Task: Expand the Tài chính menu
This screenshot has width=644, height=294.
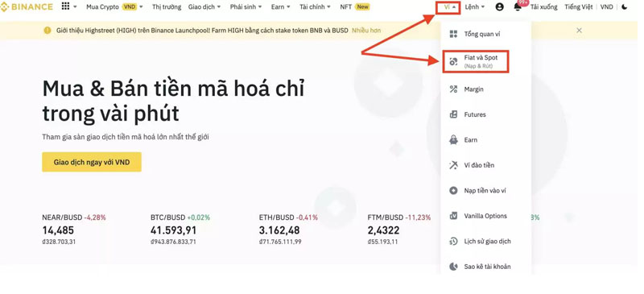Action: 315,7
